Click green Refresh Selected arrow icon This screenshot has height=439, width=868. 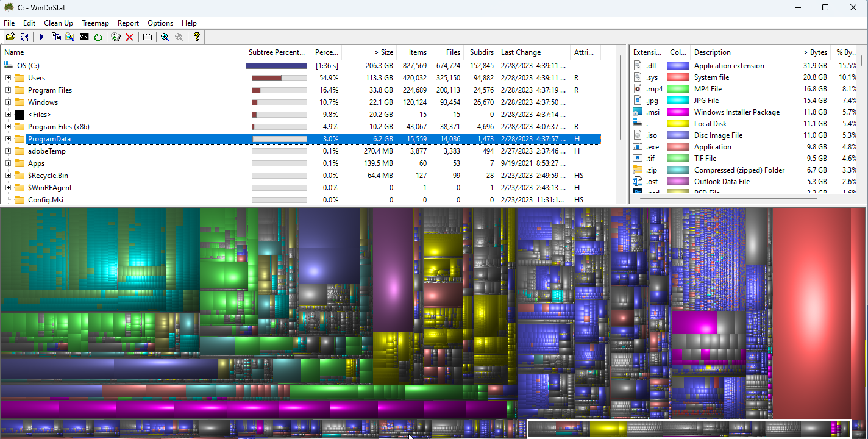tap(98, 37)
